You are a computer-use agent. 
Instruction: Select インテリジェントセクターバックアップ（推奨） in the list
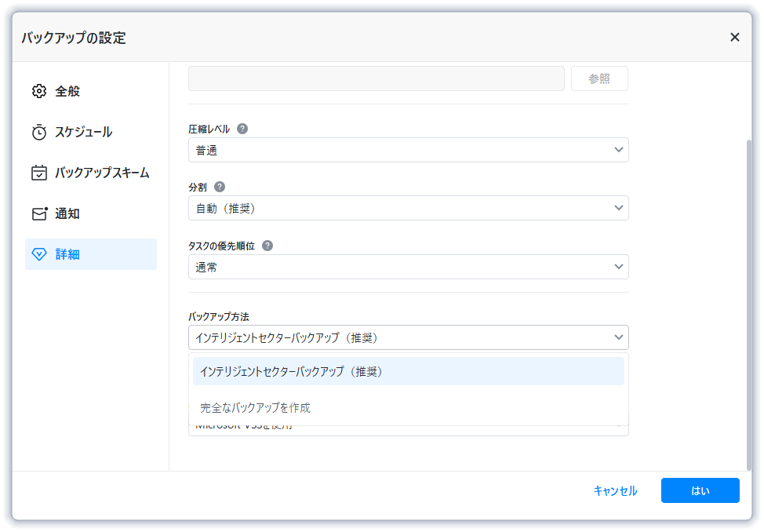tap(408, 371)
